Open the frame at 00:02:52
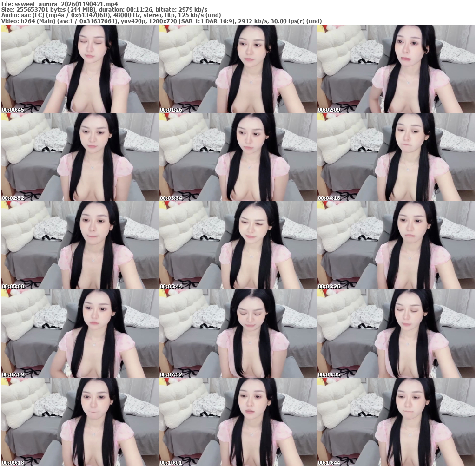 (79, 157)
